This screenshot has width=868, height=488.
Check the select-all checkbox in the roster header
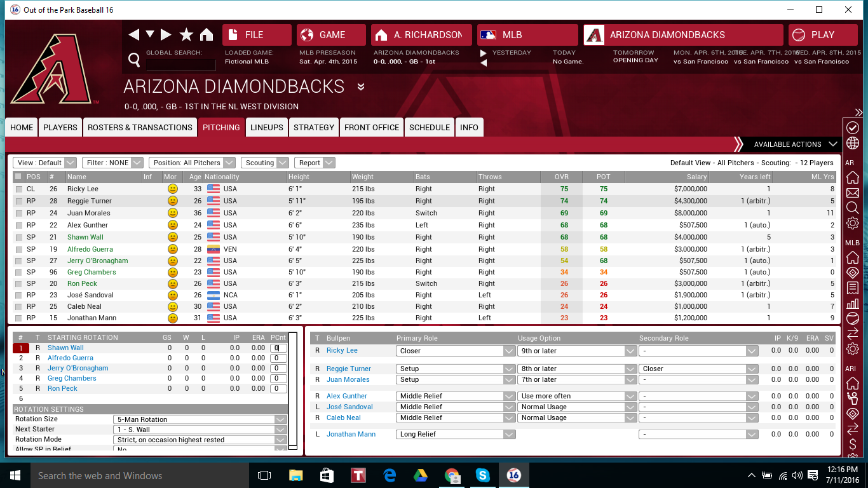pyautogui.click(x=18, y=177)
